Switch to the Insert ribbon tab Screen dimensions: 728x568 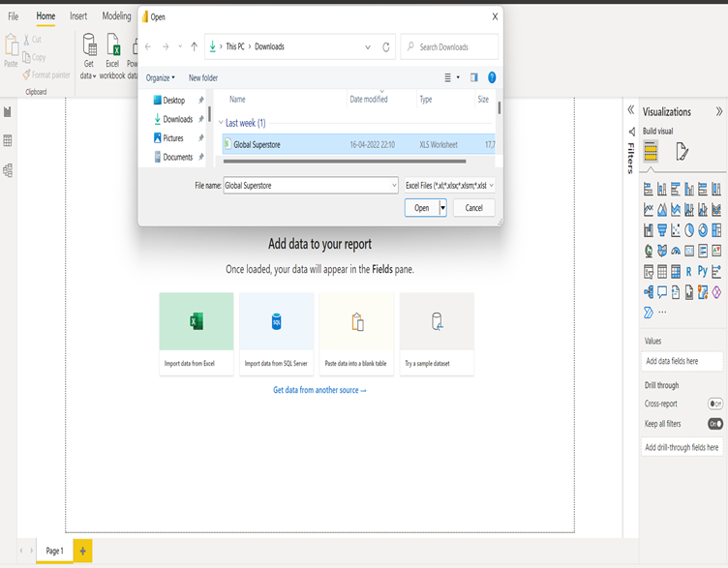pyautogui.click(x=78, y=16)
